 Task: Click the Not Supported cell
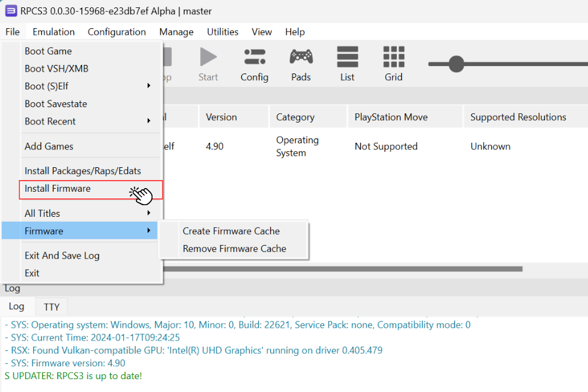pos(386,146)
